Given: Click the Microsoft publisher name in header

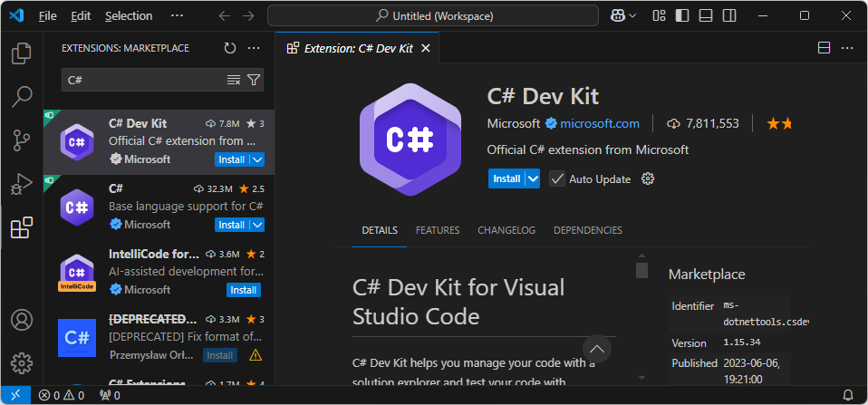Looking at the screenshot, I should (x=513, y=123).
